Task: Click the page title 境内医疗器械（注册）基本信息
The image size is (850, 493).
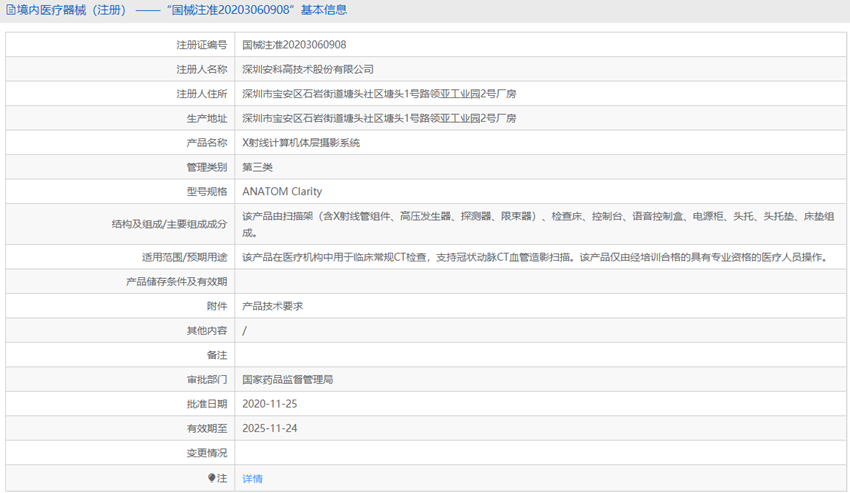Action: 182,10
